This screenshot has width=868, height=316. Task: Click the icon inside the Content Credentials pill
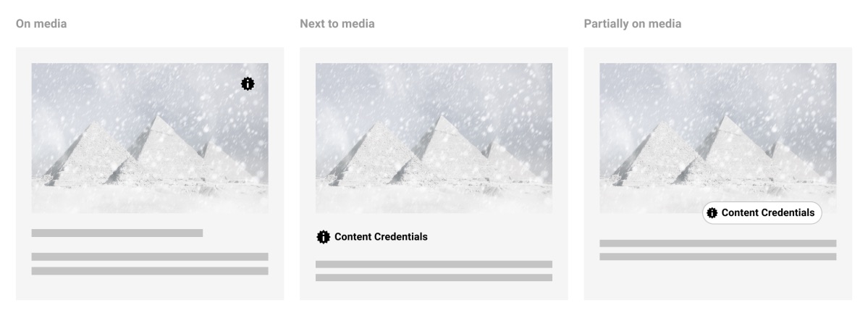coord(712,213)
